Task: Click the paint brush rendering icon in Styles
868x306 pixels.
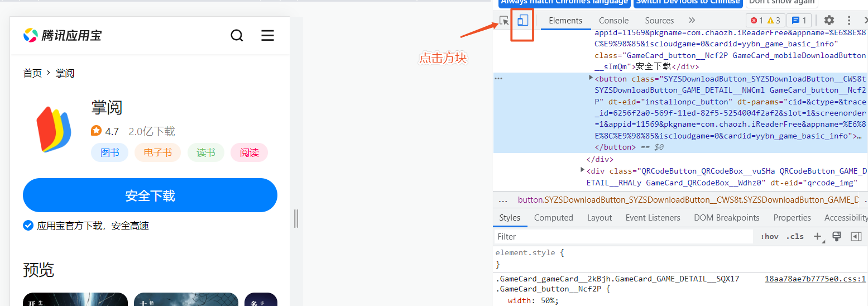Action: click(836, 236)
